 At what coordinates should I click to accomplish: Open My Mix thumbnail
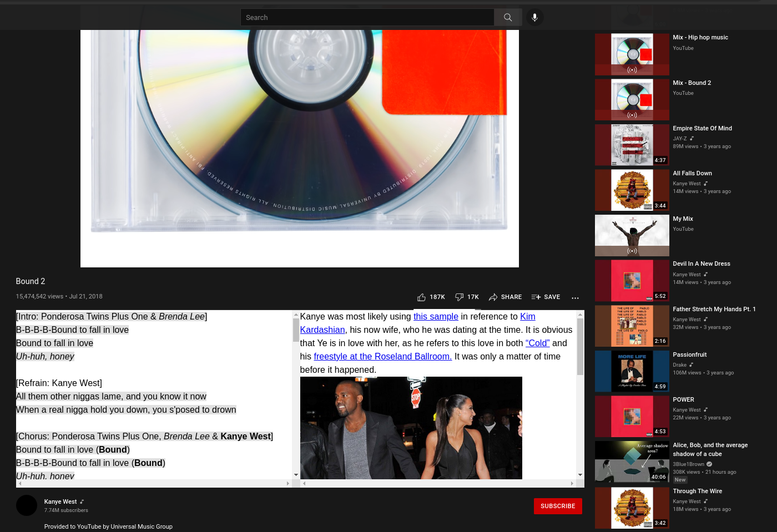pyautogui.click(x=632, y=235)
